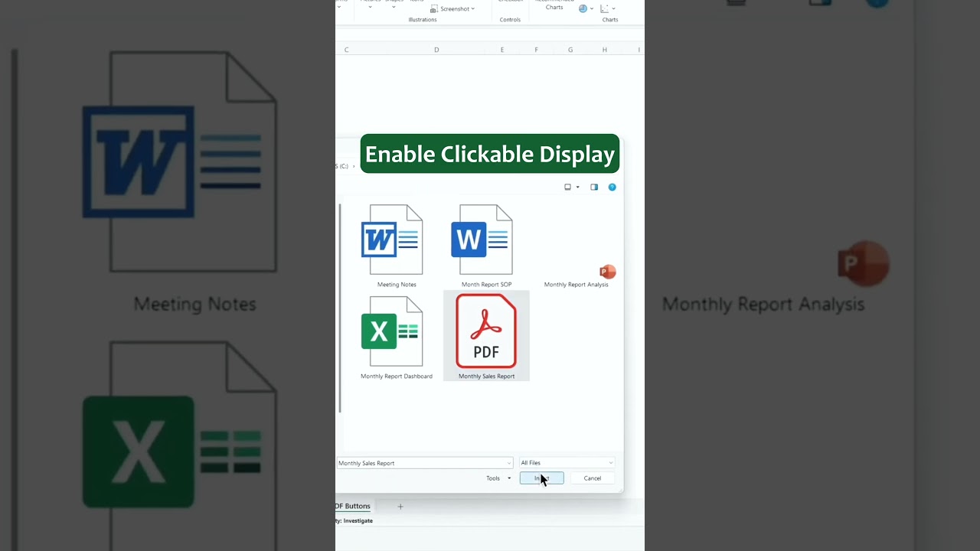
Task: Select column D header
Action: (436, 50)
